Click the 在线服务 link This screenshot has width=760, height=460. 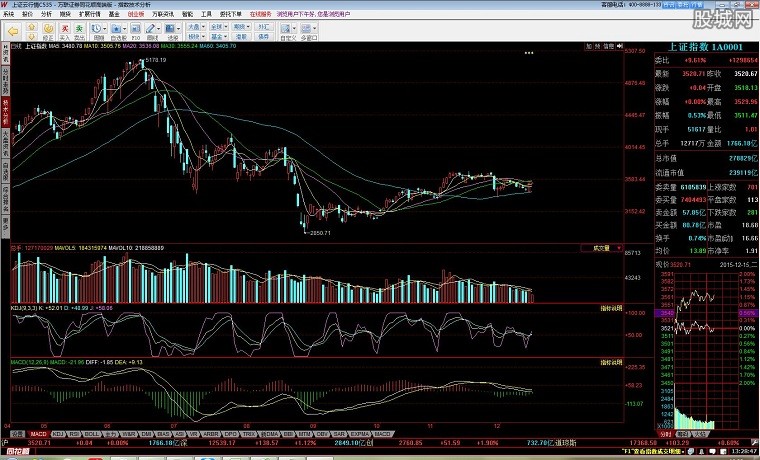click(x=260, y=16)
